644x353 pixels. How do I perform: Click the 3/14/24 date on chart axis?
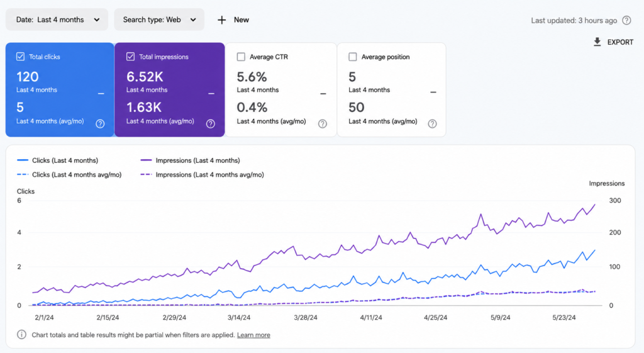tap(239, 318)
